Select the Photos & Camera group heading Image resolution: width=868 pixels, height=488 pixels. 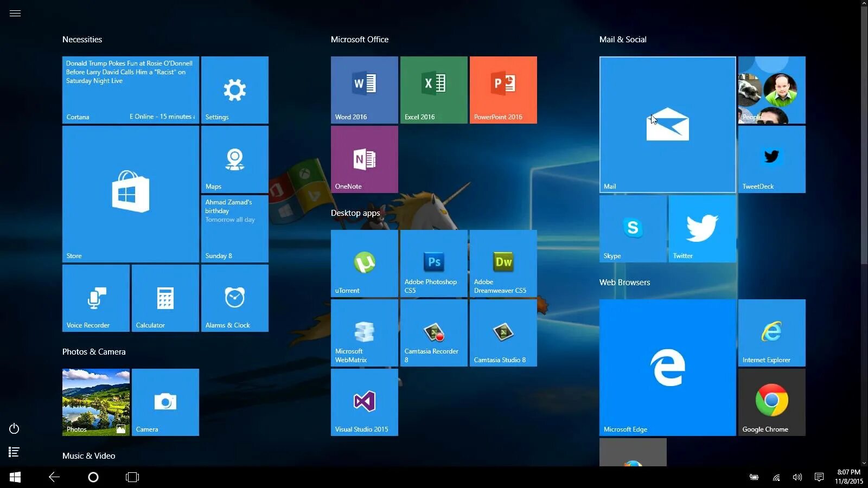point(94,352)
